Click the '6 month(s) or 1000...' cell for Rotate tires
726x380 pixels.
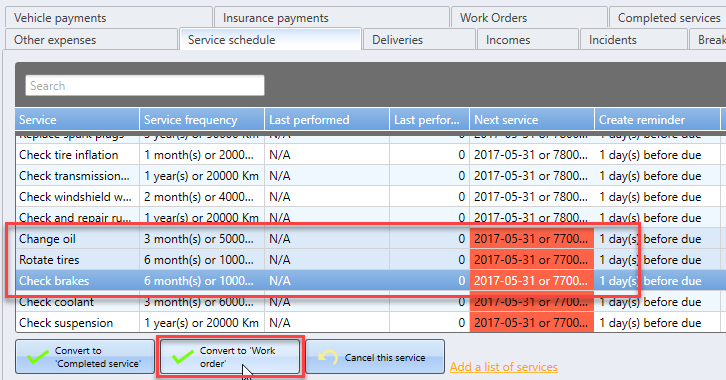202,260
